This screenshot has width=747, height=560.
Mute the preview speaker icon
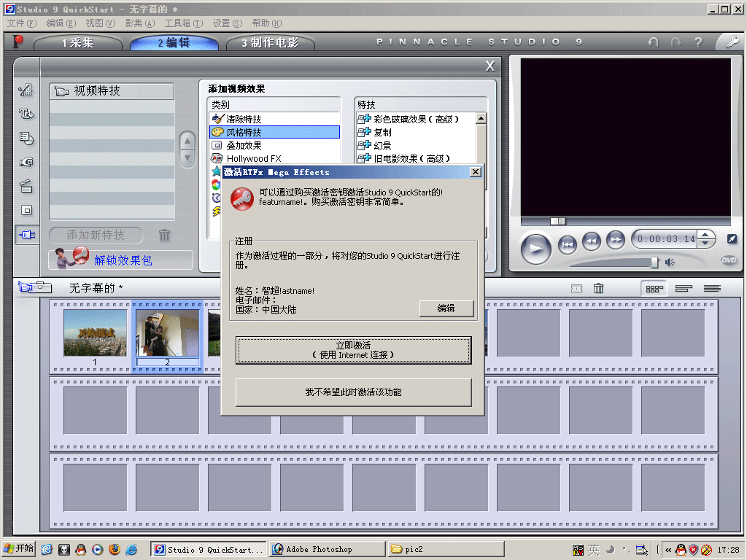[x=670, y=262]
